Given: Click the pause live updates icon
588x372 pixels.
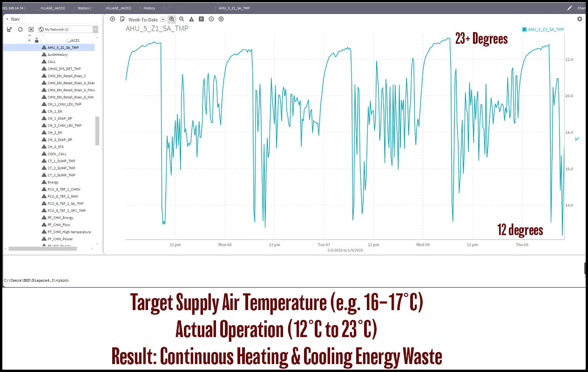Looking at the screenshot, I should pos(221,19).
